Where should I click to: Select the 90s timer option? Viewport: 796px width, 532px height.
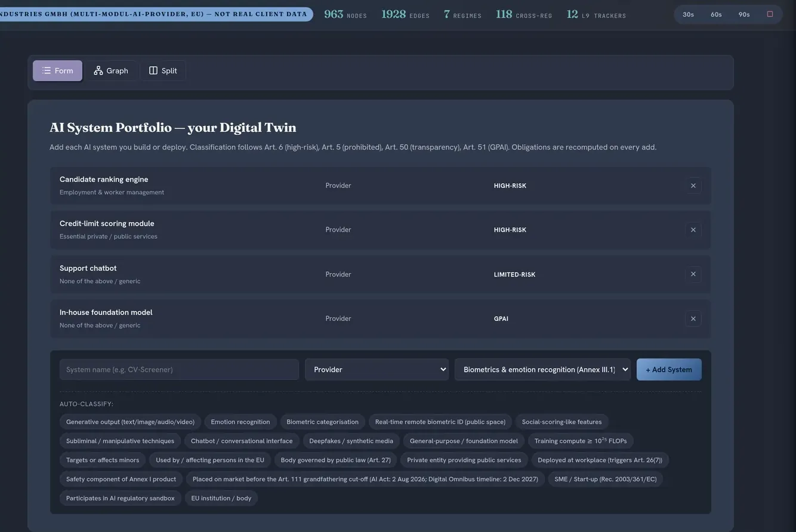tap(744, 14)
